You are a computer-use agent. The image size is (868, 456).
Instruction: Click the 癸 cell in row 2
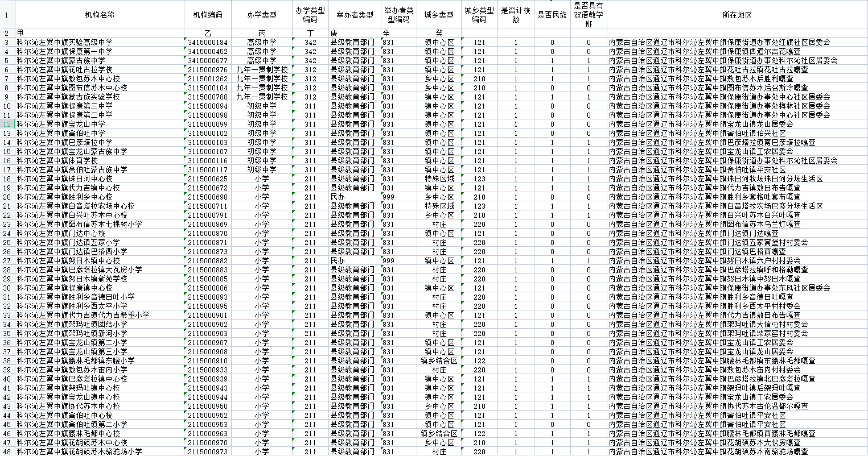[439, 33]
